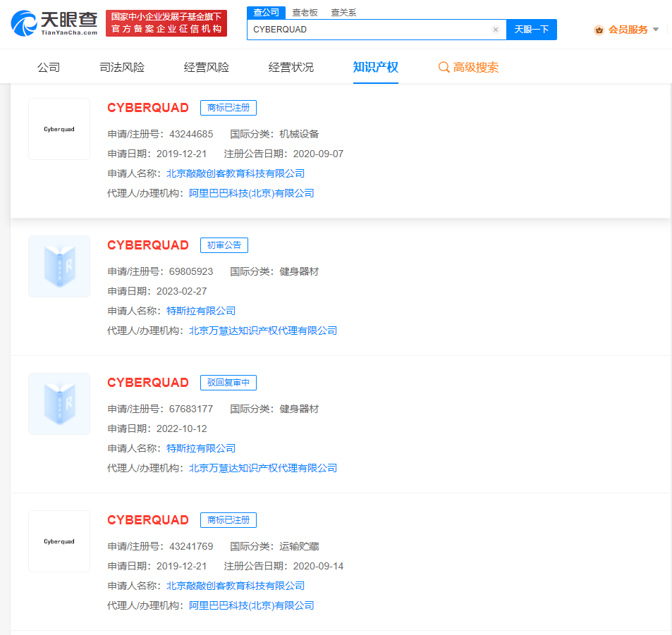Switch to the 经营状况 tab
The height and width of the screenshot is (635, 672).
(291, 67)
